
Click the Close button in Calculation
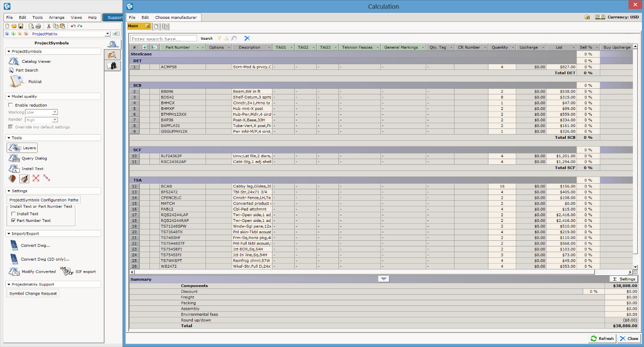[629, 339]
